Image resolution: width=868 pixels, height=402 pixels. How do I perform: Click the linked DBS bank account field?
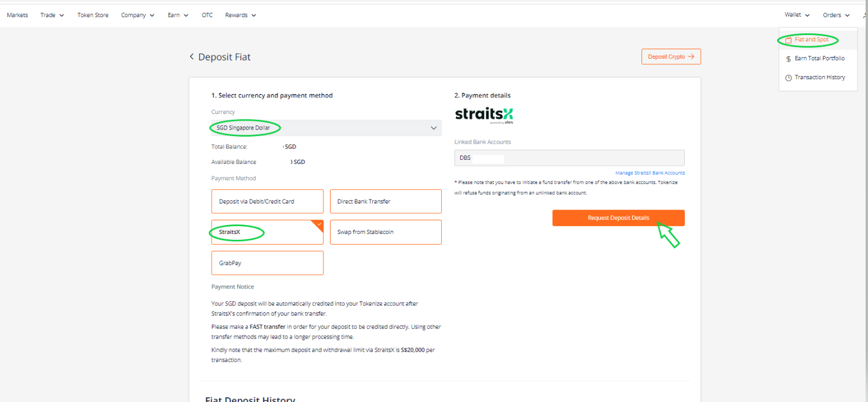pos(570,158)
